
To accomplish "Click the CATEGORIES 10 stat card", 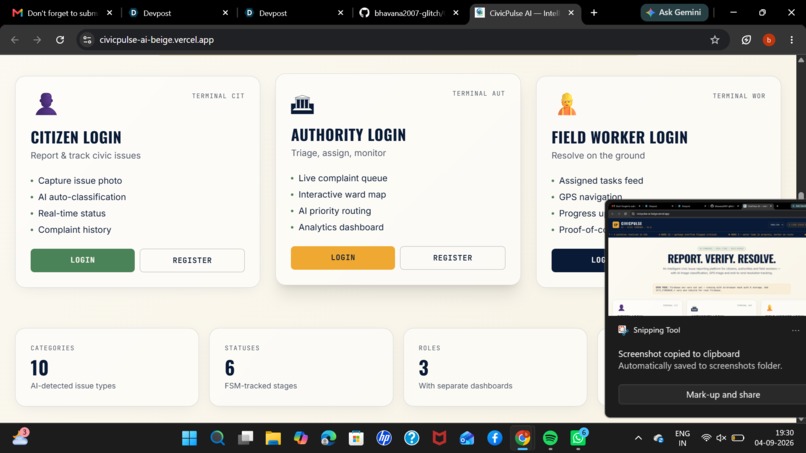I will click(x=107, y=368).
